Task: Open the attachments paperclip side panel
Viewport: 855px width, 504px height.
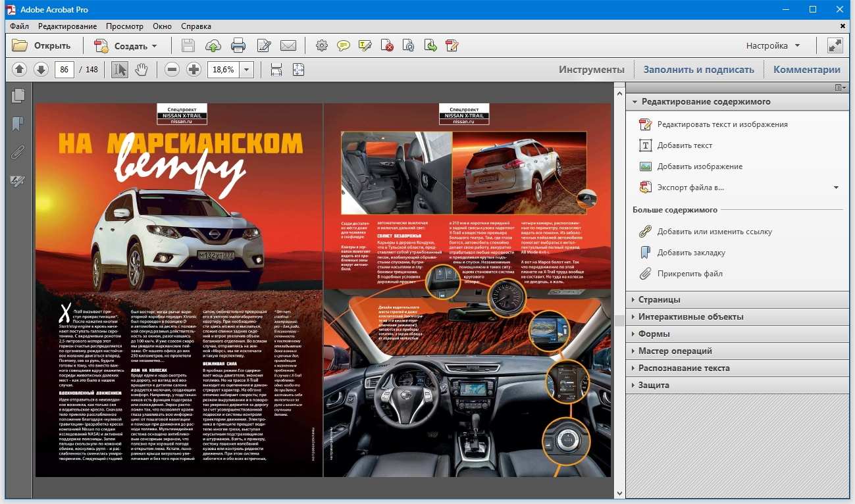Action: click(x=18, y=153)
